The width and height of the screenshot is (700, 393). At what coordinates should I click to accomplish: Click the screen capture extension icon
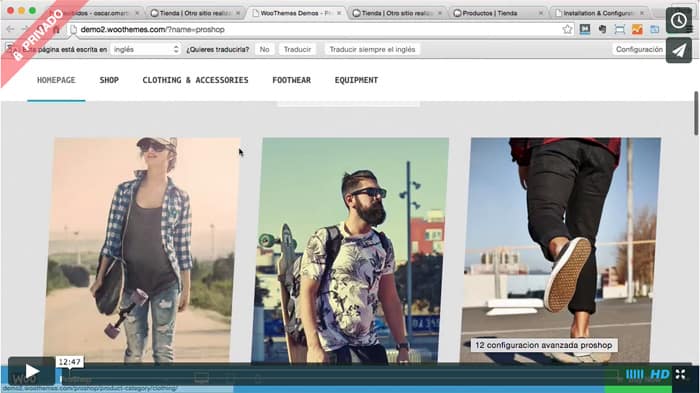620,29
